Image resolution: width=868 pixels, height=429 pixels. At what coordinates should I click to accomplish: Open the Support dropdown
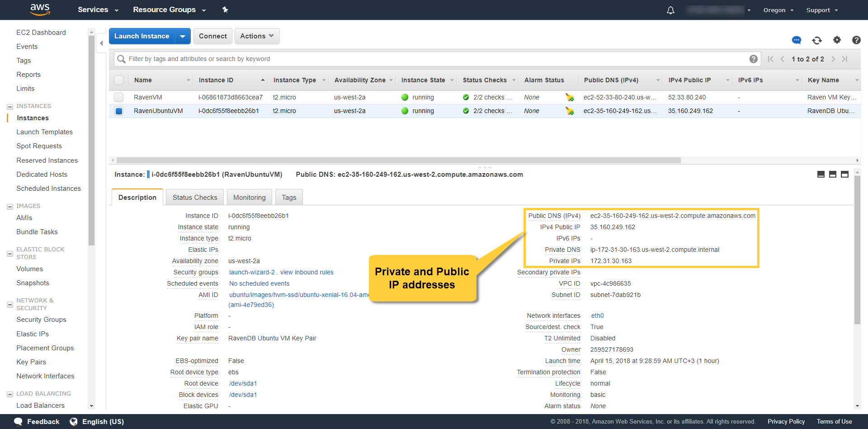(822, 10)
